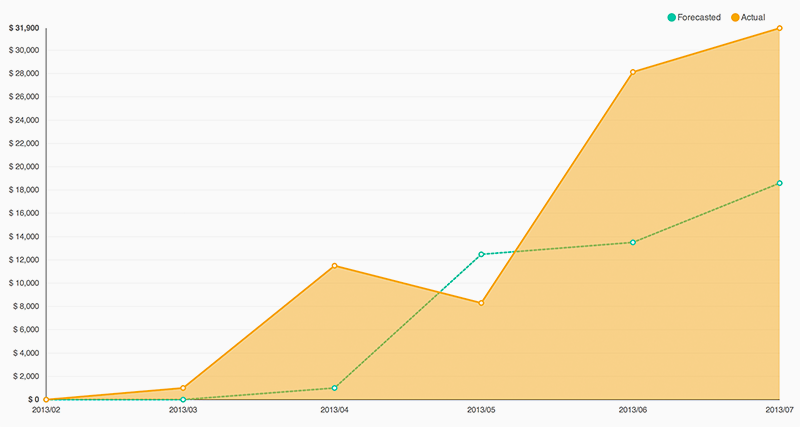The height and width of the screenshot is (427, 800).
Task: Toggle the Actual series legend label
Action: tap(759, 17)
